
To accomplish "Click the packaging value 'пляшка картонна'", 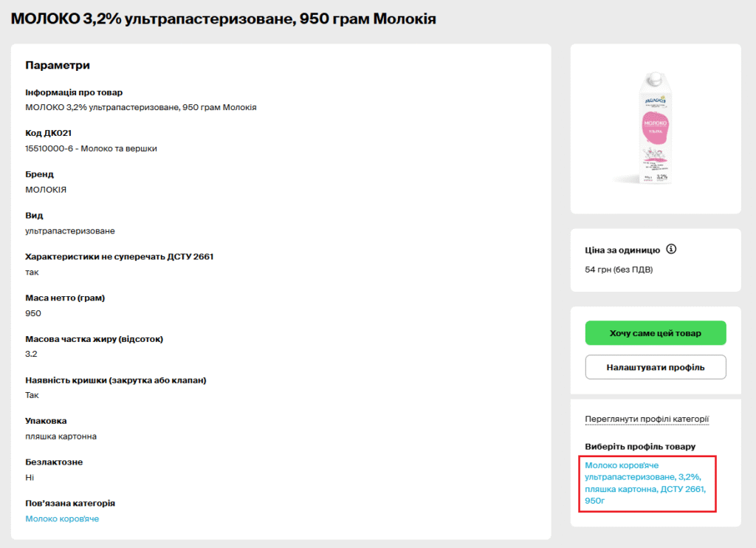I will click(x=61, y=436).
